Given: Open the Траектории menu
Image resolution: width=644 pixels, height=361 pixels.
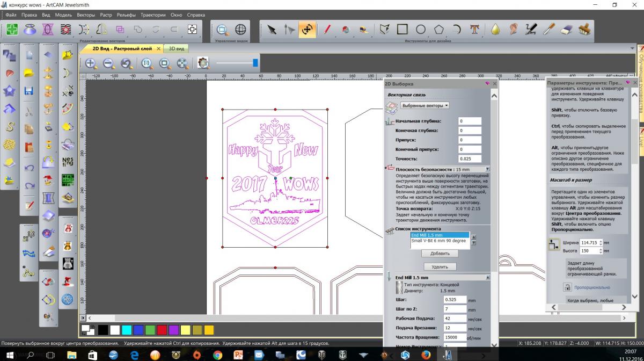Looking at the screenshot, I should click(153, 15).
